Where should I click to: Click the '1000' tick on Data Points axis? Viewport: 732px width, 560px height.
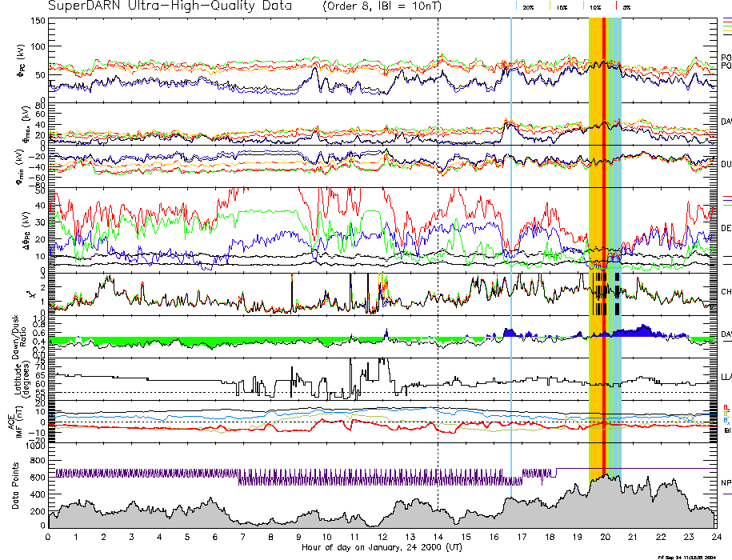click(35, 446)
